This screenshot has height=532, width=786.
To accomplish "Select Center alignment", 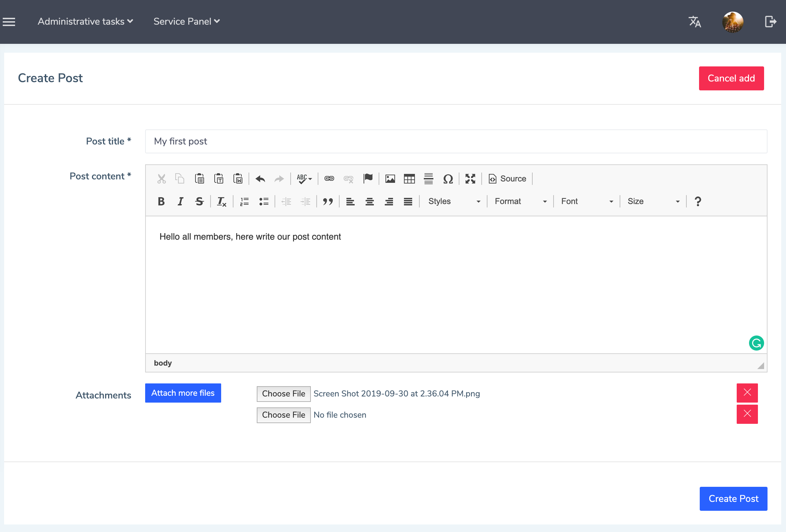I will pyautogui.click(x=369, y=201).
